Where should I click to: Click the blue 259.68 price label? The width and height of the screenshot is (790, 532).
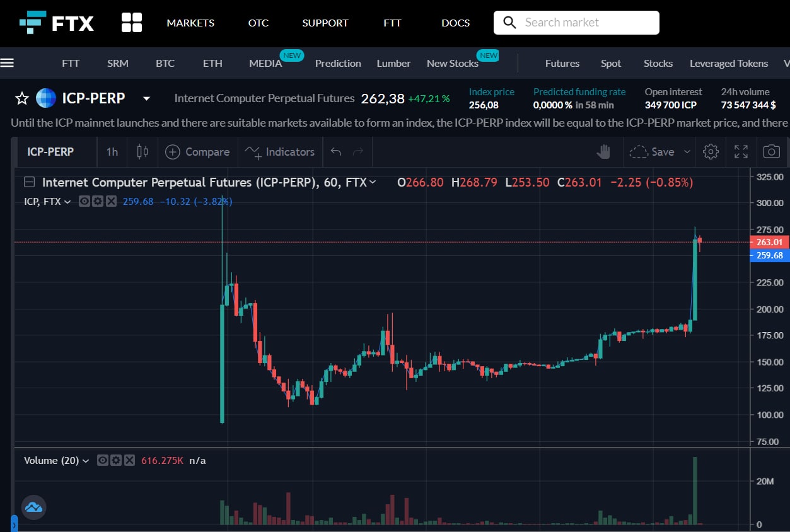770,255
